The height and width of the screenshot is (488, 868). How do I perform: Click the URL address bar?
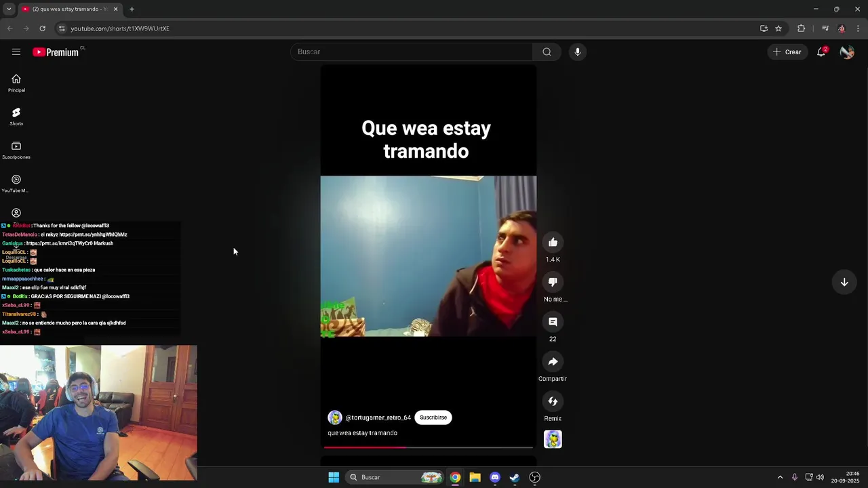[407, 28]
